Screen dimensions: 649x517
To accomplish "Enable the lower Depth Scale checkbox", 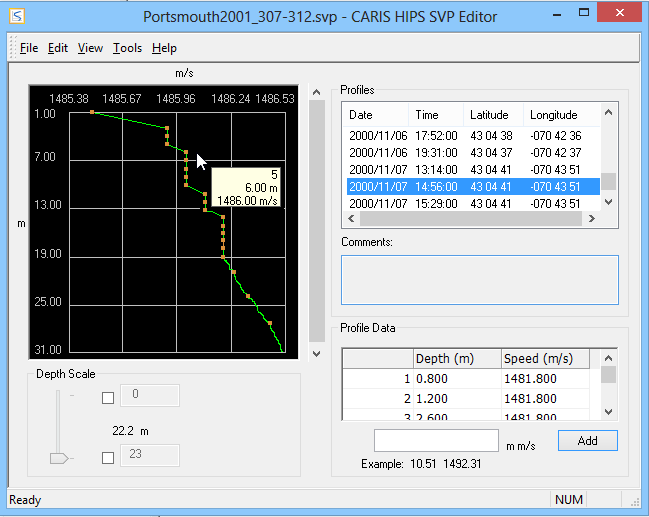I will [x=108, y=457].
